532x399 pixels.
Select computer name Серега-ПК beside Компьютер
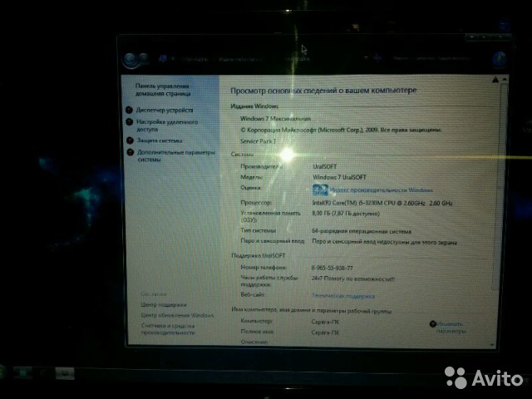(325, 322)
